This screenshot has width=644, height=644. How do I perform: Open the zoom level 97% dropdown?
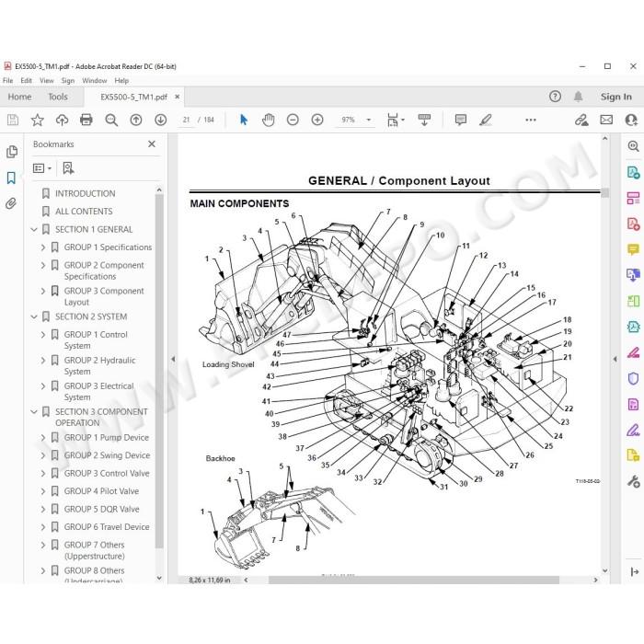tap(368, 120)
